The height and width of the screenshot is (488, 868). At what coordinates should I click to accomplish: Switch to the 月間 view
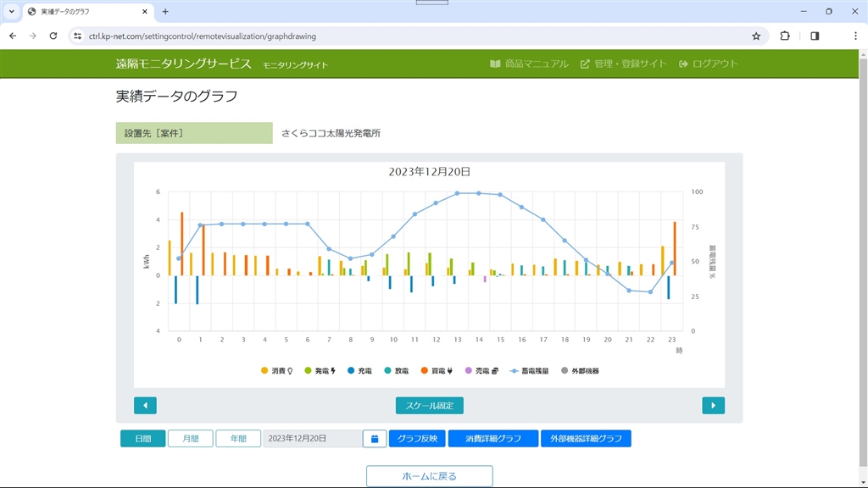(191, 438)
